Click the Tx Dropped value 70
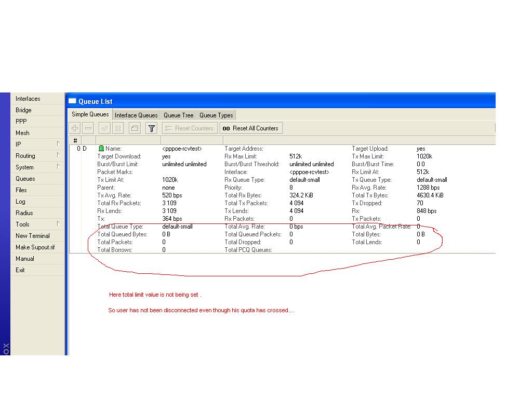 (420, 203)
